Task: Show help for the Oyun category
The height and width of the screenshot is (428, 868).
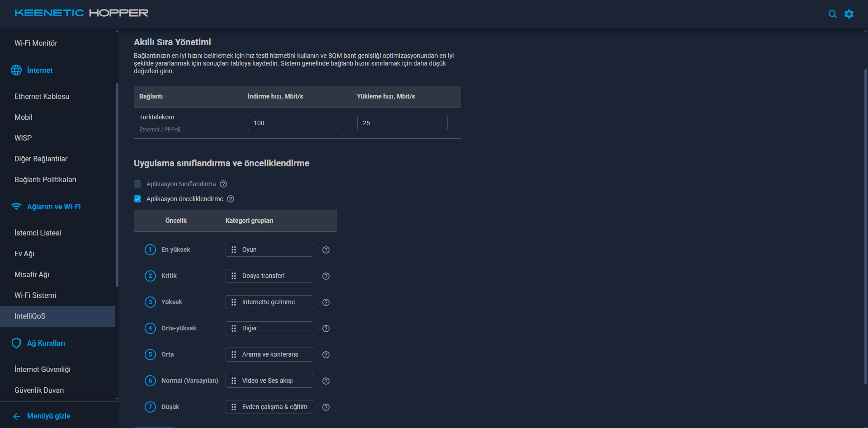Action: 326,250
